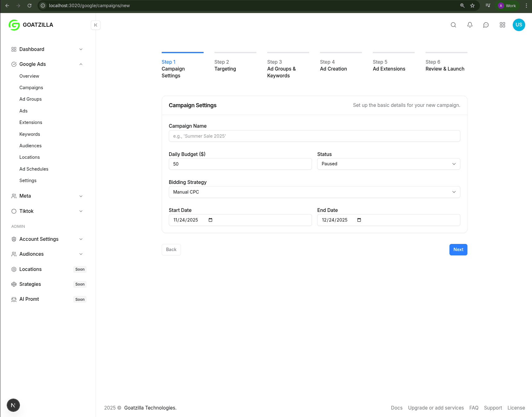Viewport: 532px width, 417px height.
Task: Open Campaigns in the sidebar
Action: point(31,88)
